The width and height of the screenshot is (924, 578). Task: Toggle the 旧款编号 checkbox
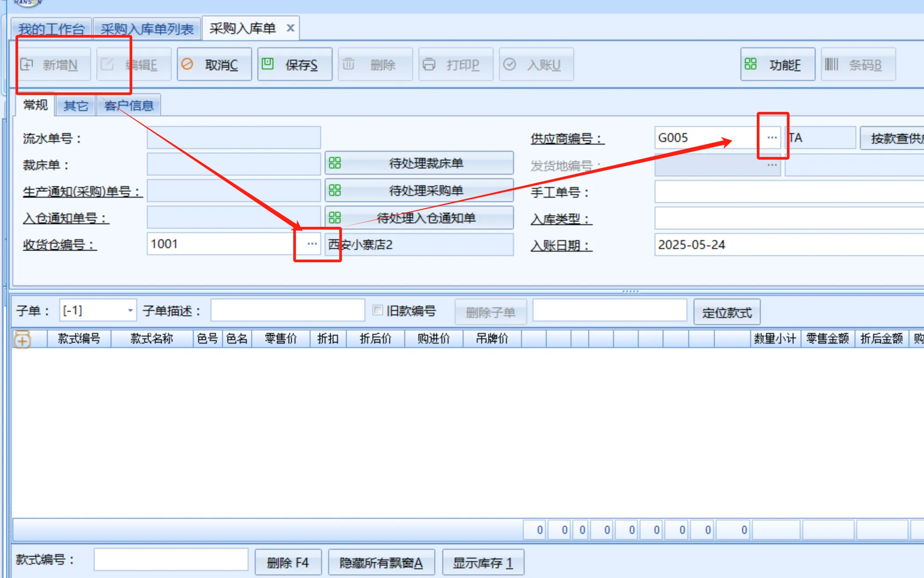[x=377, y=310]
